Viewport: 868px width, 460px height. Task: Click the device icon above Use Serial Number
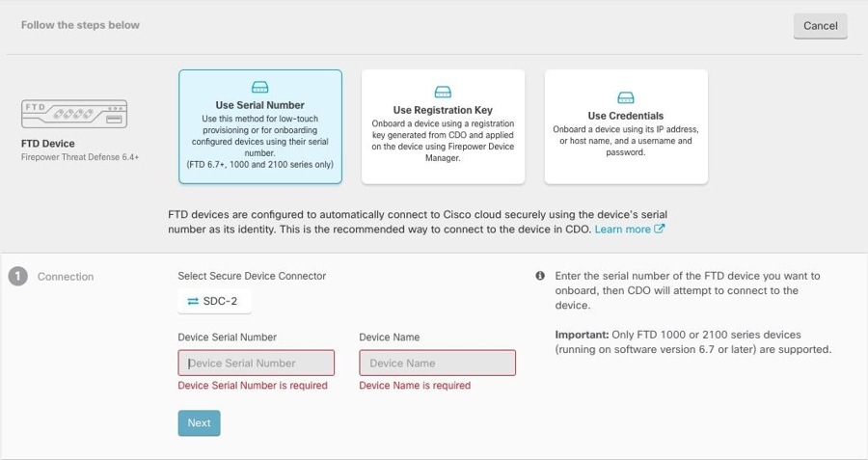tap(260, 87)
